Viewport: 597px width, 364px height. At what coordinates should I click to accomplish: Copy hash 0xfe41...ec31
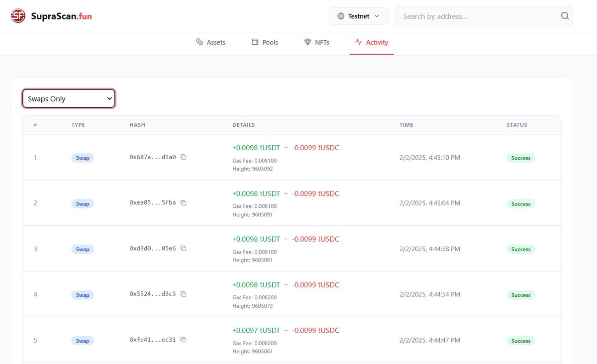point(183,340)
